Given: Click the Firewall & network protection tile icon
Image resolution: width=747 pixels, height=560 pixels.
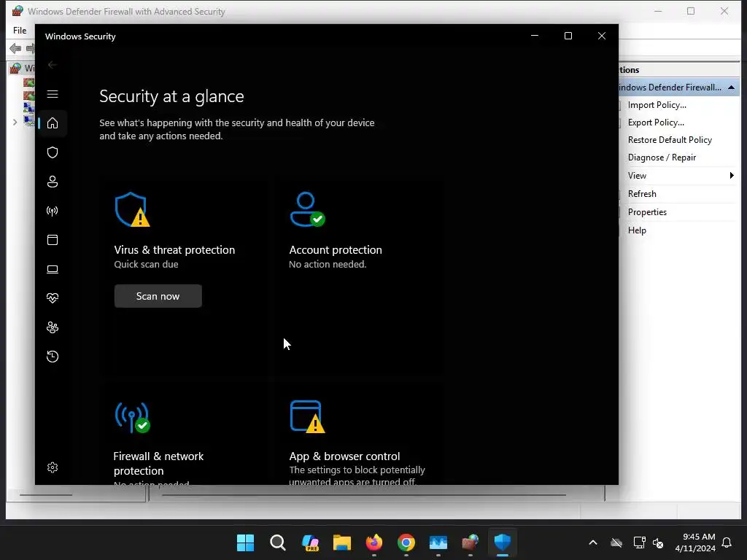Looking at the screenshot, I should coord(133,418).
